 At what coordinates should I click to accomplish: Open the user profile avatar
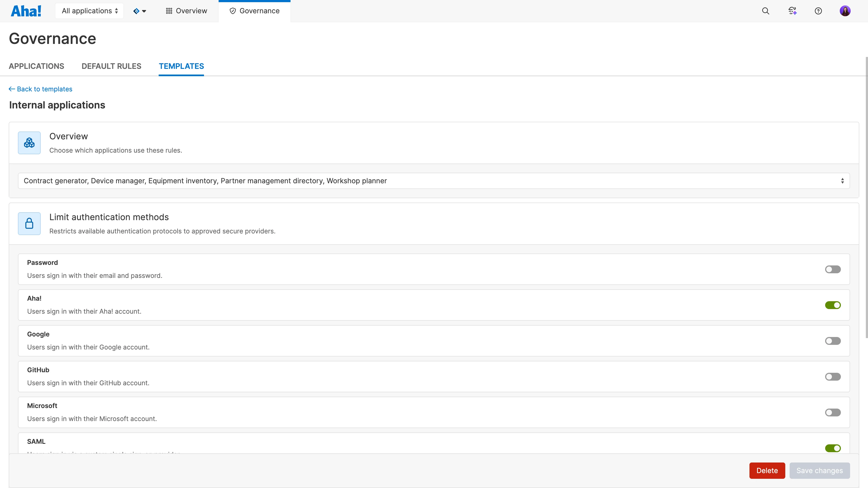845,11
